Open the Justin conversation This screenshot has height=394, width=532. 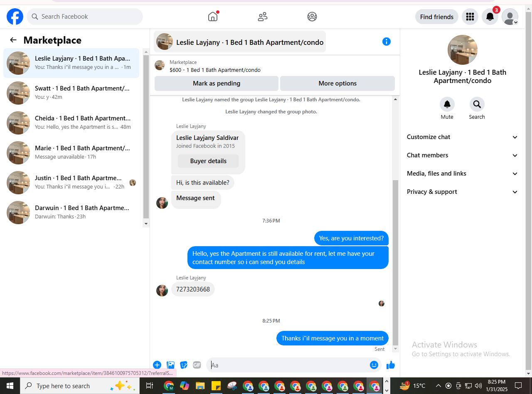point(71,183)
